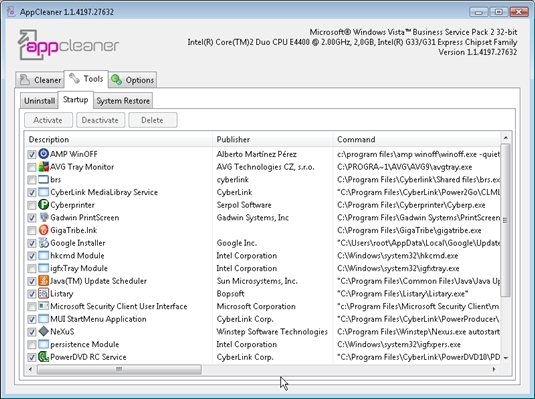Uncheck the hkcmd Module checkbox
535x399 pixels.
[x=32, y=256]
